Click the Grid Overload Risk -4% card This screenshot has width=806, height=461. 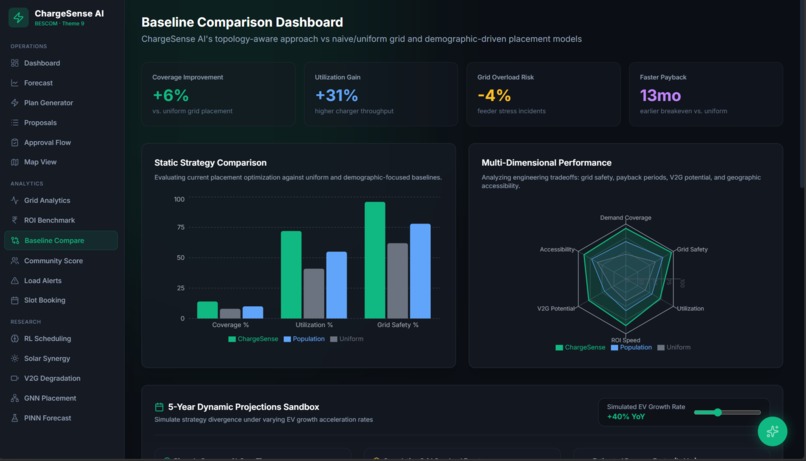click(543, 95)
